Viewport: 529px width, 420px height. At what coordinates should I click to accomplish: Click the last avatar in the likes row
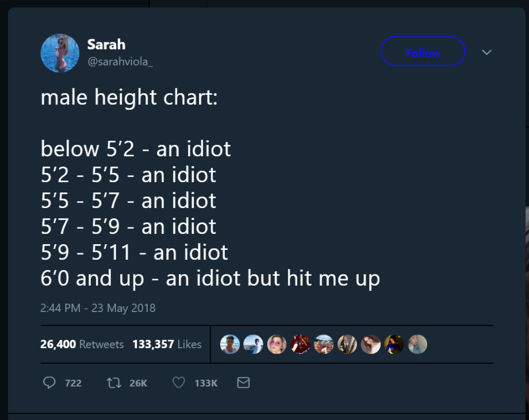[417, 344]
